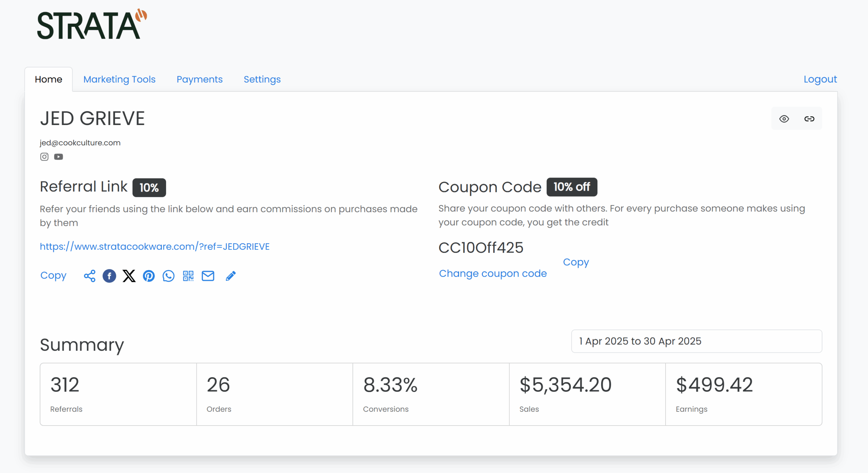Viewport: 868px width, 473px height.
Task: Click the $5,354.20 Sales stat
Action: pos(587,394)
